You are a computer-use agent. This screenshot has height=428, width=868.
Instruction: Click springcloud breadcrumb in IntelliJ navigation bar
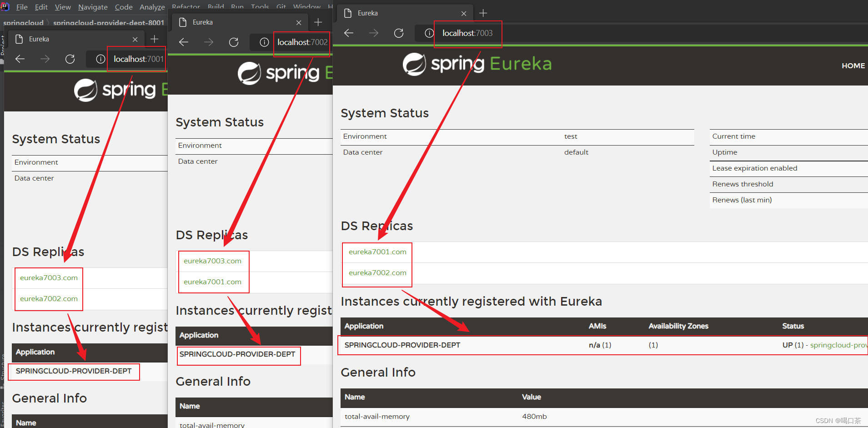point(23,22)
